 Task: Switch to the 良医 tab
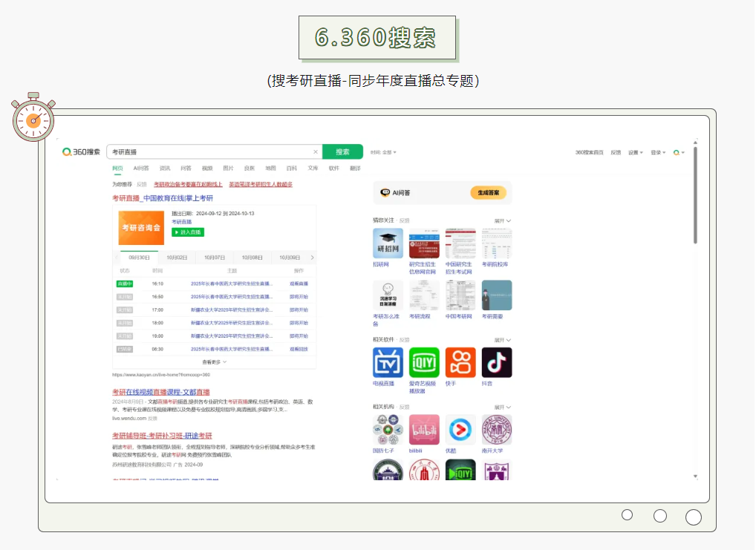250,168
